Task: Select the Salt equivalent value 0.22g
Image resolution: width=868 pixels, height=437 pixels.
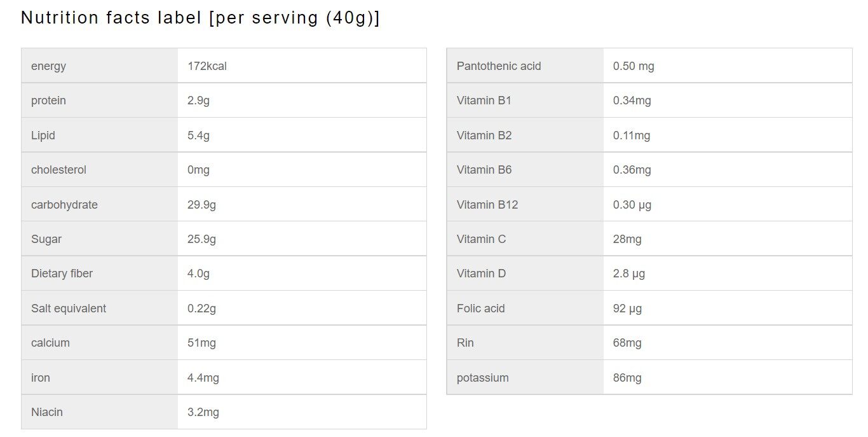Action: click(201, 309)
